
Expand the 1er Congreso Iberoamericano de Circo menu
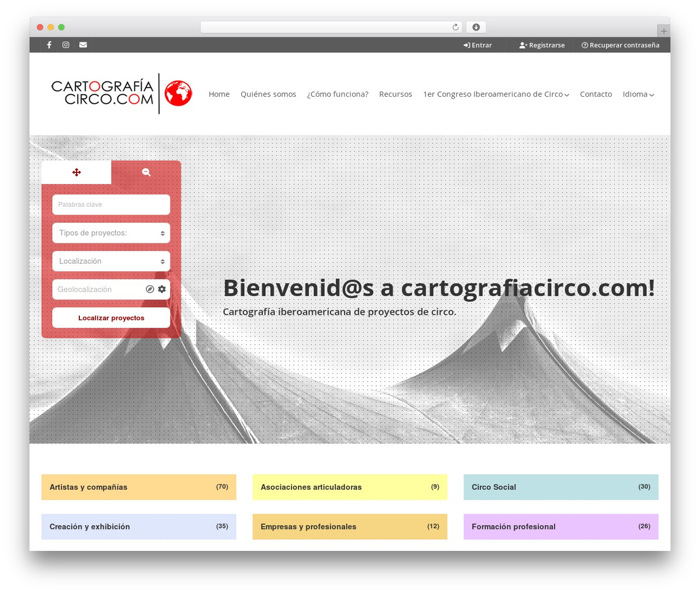(496, 94)
